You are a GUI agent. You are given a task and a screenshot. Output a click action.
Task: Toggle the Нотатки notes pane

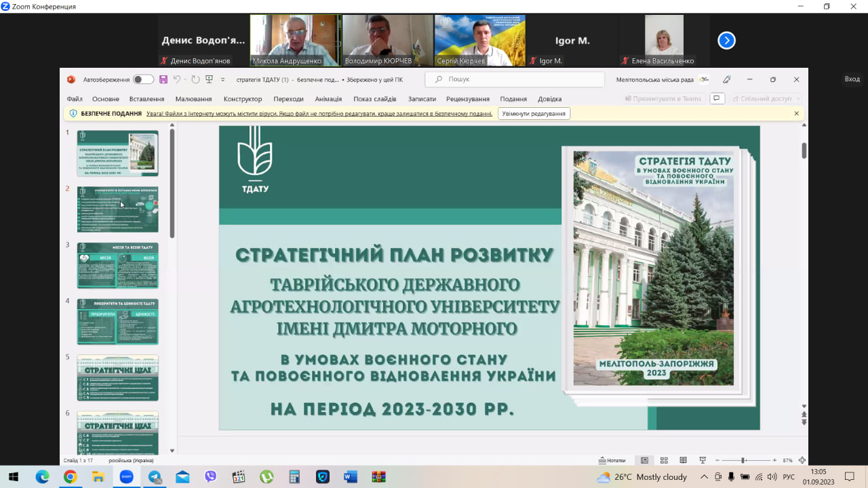612,460
